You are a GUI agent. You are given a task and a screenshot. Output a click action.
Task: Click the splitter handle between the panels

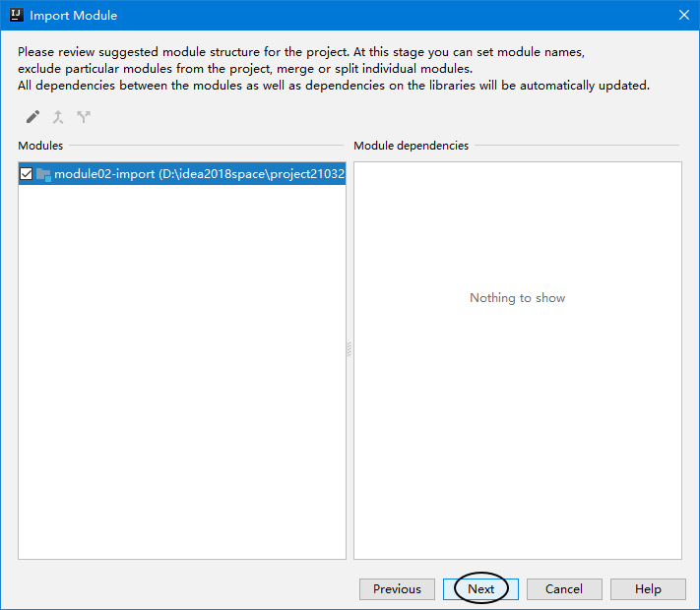350,349
